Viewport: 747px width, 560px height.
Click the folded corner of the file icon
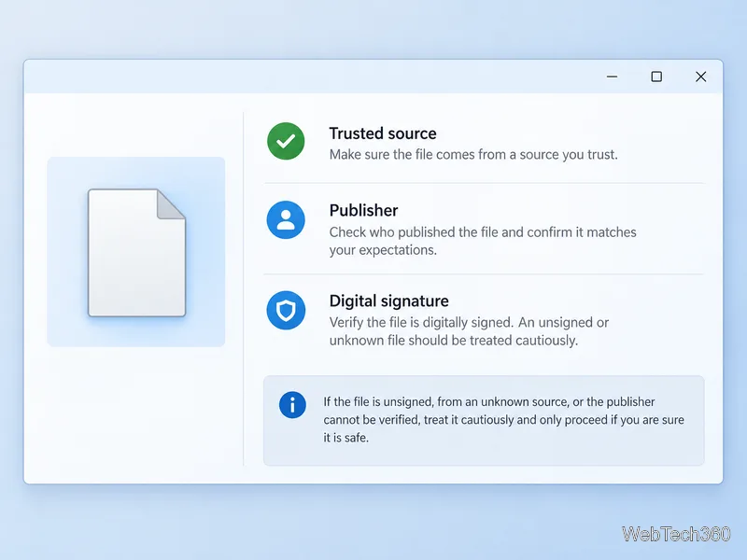pos(171,203)
